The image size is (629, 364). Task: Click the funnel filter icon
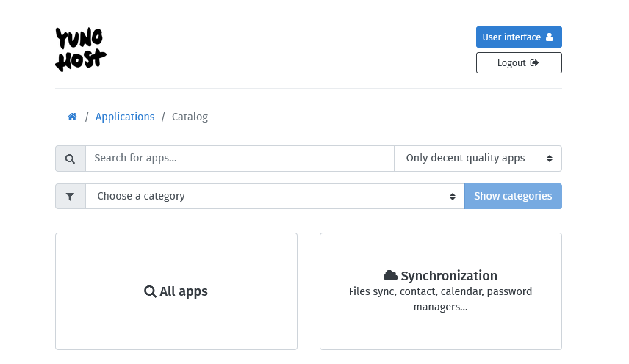pyautogui.click(x=70, y=197)
